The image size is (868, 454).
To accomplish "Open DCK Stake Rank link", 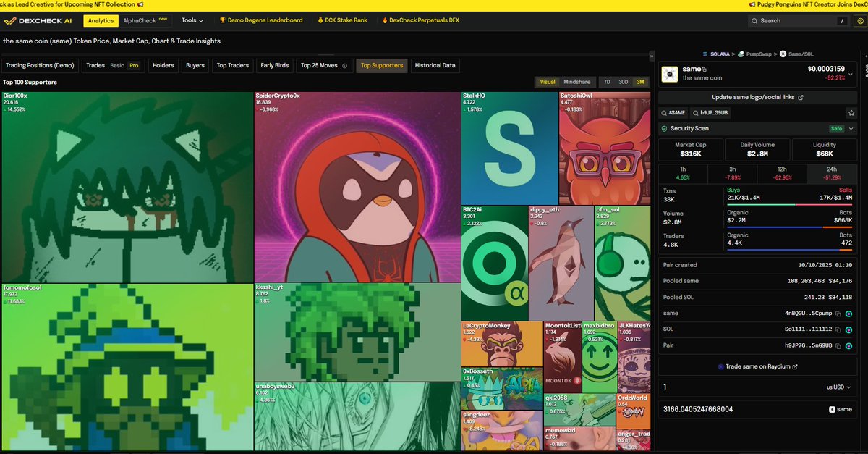I will coord(341,21).
